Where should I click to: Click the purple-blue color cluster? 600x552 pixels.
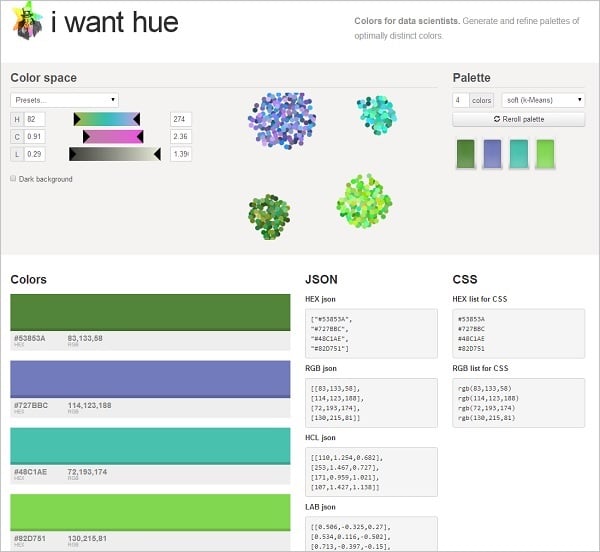click(x=282, y=120)
